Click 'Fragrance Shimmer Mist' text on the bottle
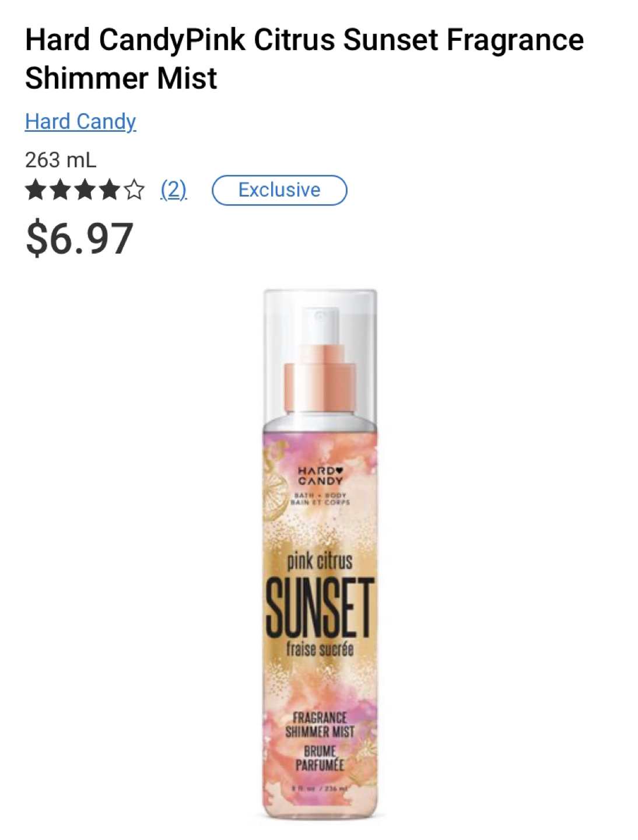Viewport: 638px width, 840px height. point(320,724)
